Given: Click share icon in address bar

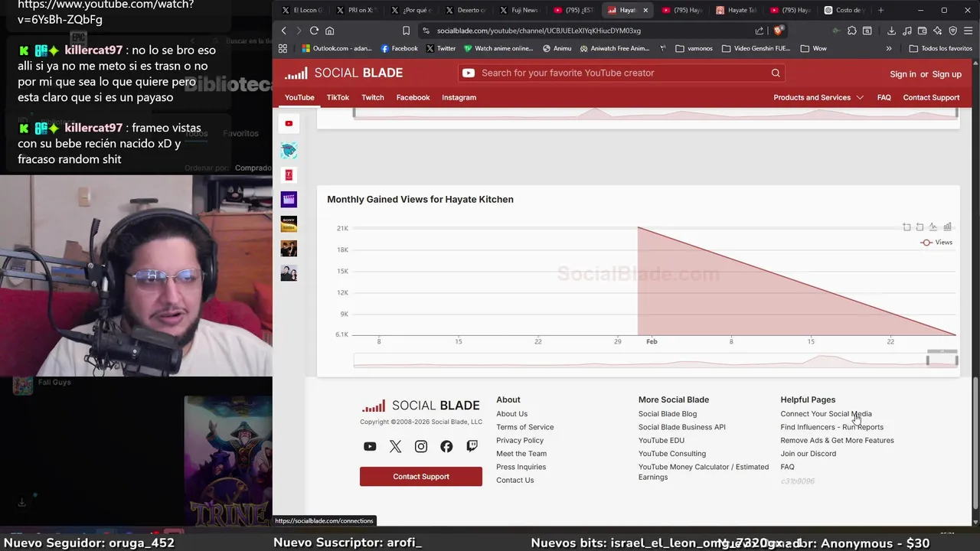Looking at the screenshot, I should tap(759, 31).
